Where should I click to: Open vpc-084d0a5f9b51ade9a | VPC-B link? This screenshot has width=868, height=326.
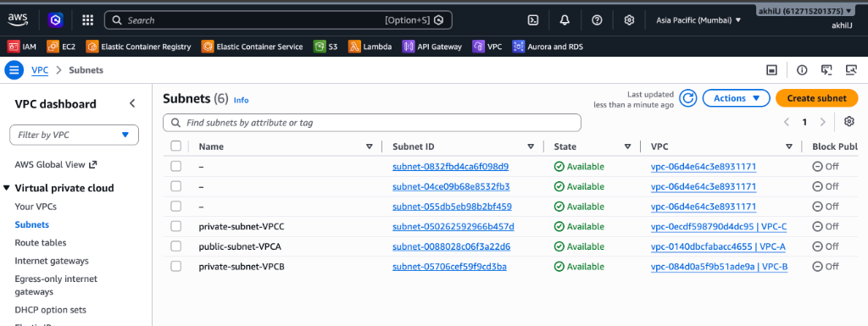click(719, 267)
